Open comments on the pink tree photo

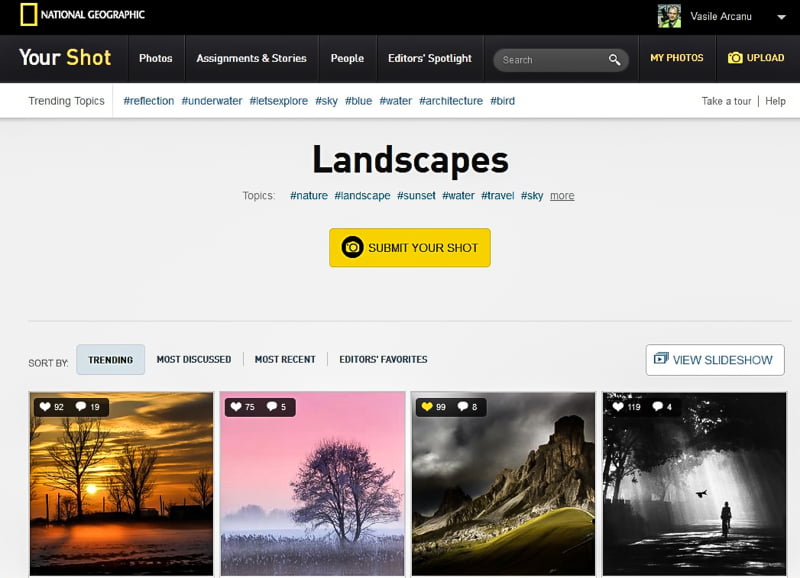pyautogui.click(x=271, y=407)
